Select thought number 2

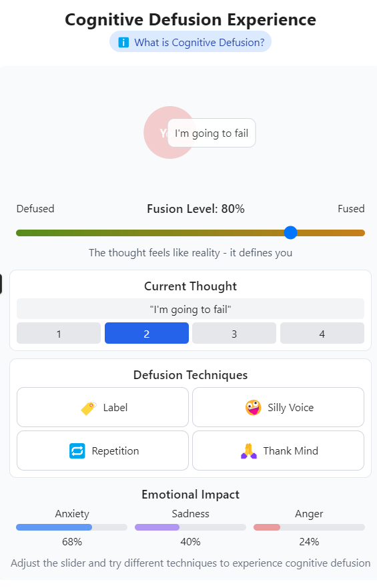tap(147, 333)
